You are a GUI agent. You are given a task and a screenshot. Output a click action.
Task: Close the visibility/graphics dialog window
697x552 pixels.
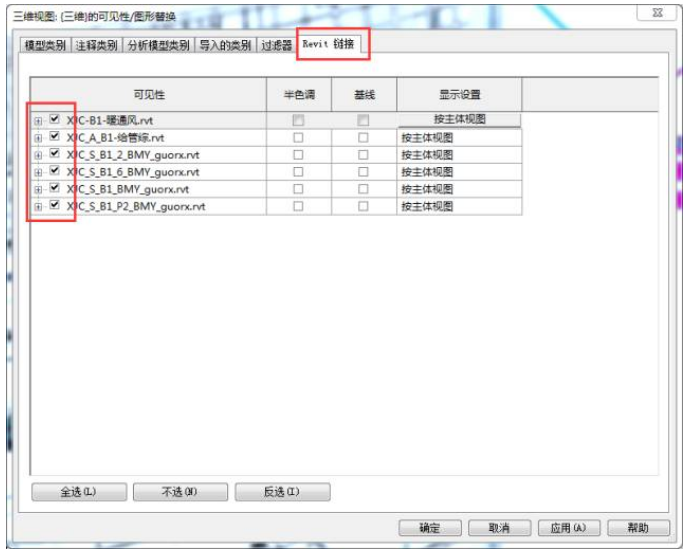click(x=655, y=13)
